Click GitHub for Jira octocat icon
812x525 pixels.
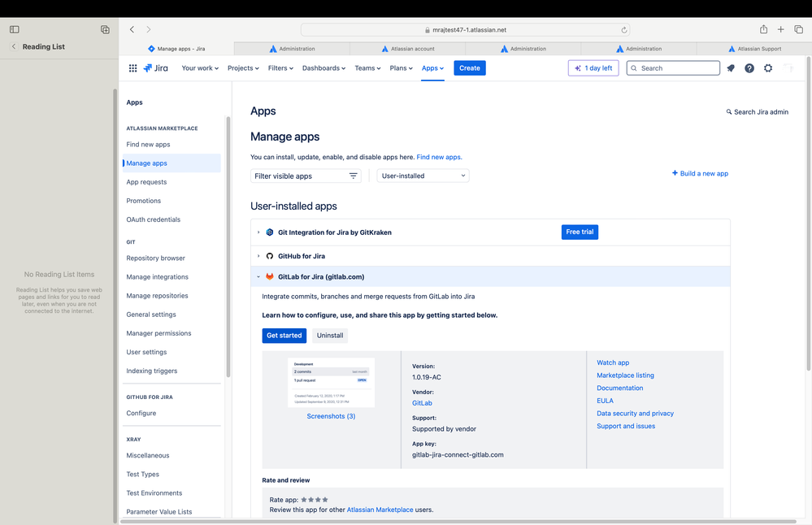coord(269,256)
